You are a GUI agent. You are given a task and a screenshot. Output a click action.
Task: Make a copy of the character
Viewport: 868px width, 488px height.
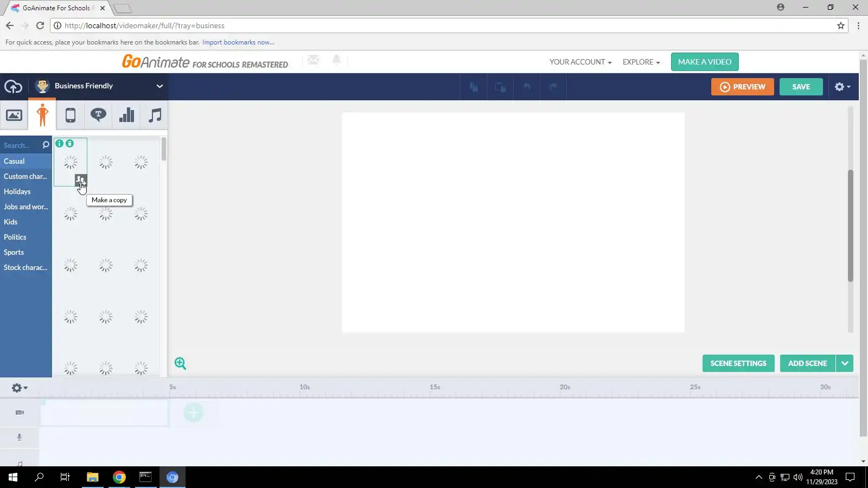[x=80, y=179]
